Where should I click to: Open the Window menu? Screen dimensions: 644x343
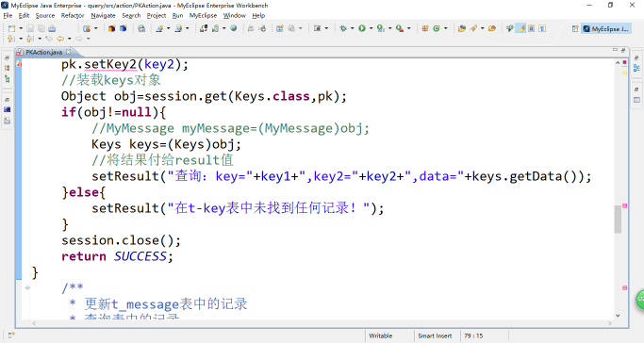click(234, 16)
